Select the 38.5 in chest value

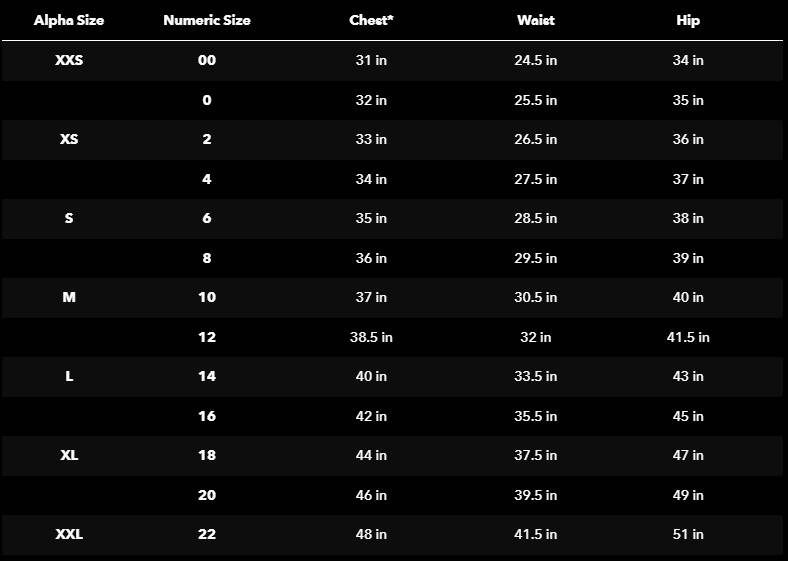(x=371, y=337)
